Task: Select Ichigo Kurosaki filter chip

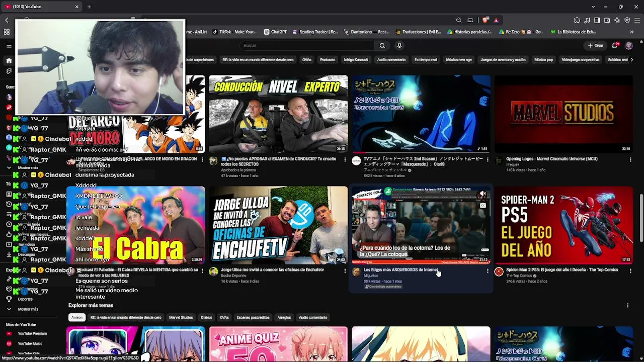Action: pyautogui.click(x=356, y=60)
